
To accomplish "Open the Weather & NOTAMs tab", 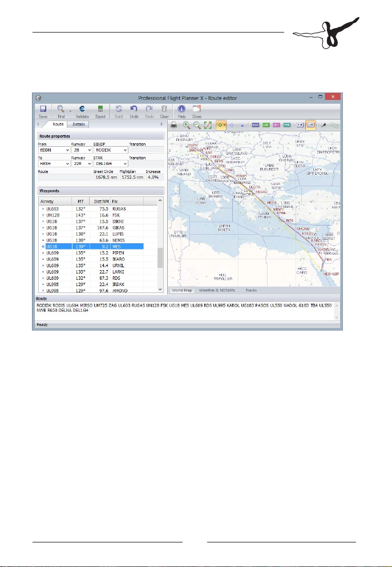I will point(217,290).
